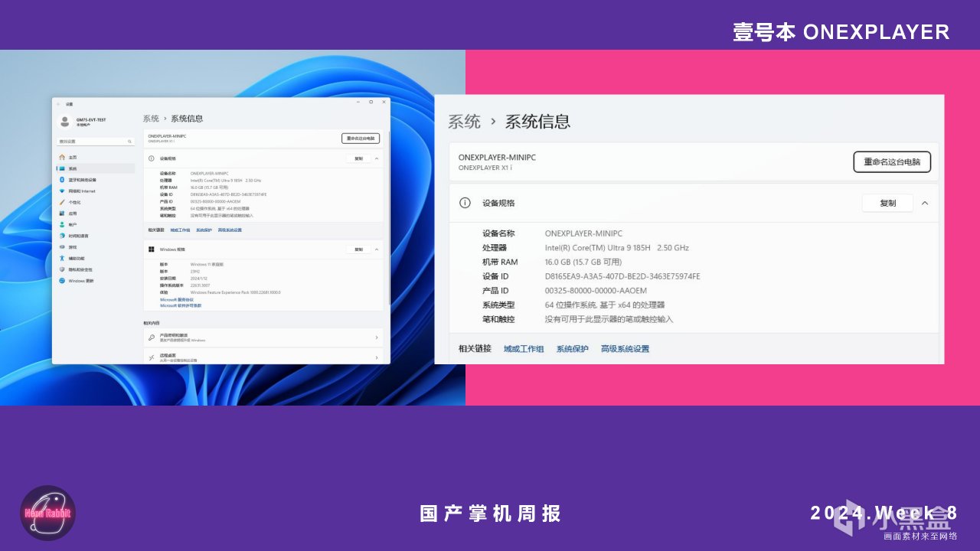980x551 pixels.
Task: Select 系统 in the Settings sidebar
Action: pyautogui.click(x=95, y=168)
